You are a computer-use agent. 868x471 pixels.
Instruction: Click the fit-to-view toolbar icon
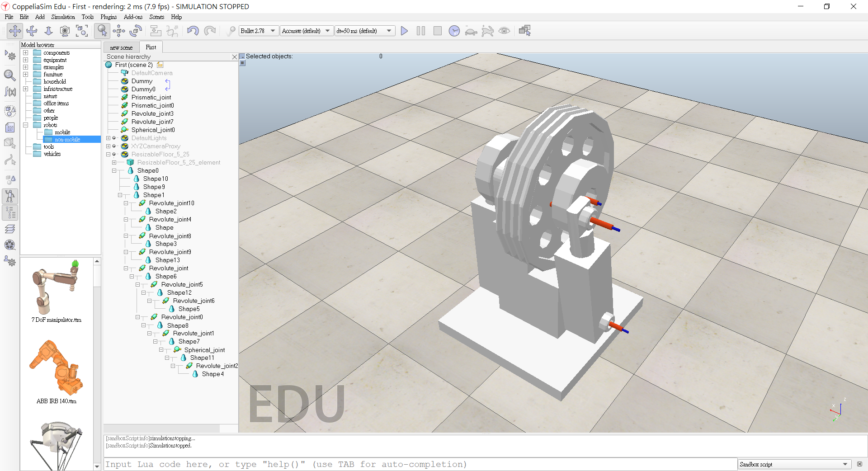[82, 31]
